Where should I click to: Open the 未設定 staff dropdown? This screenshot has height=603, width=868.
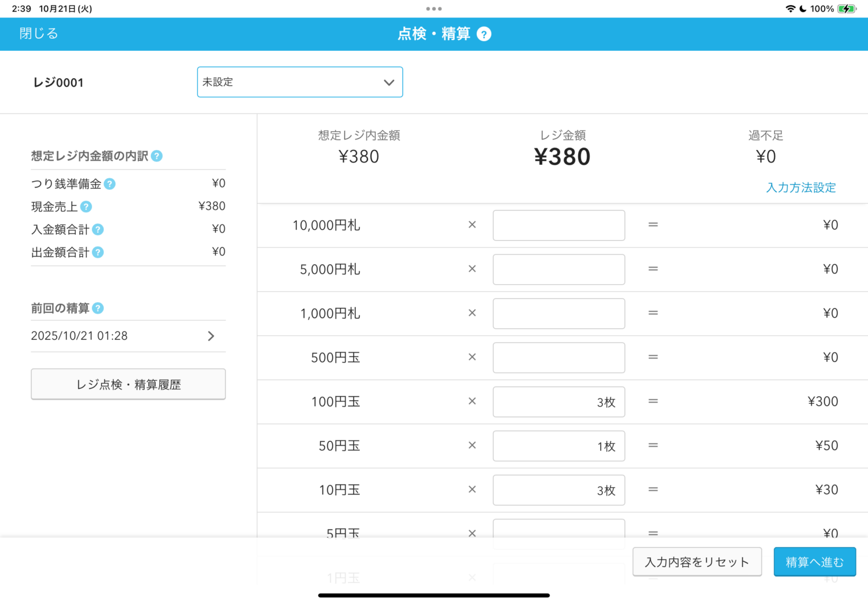300,82
